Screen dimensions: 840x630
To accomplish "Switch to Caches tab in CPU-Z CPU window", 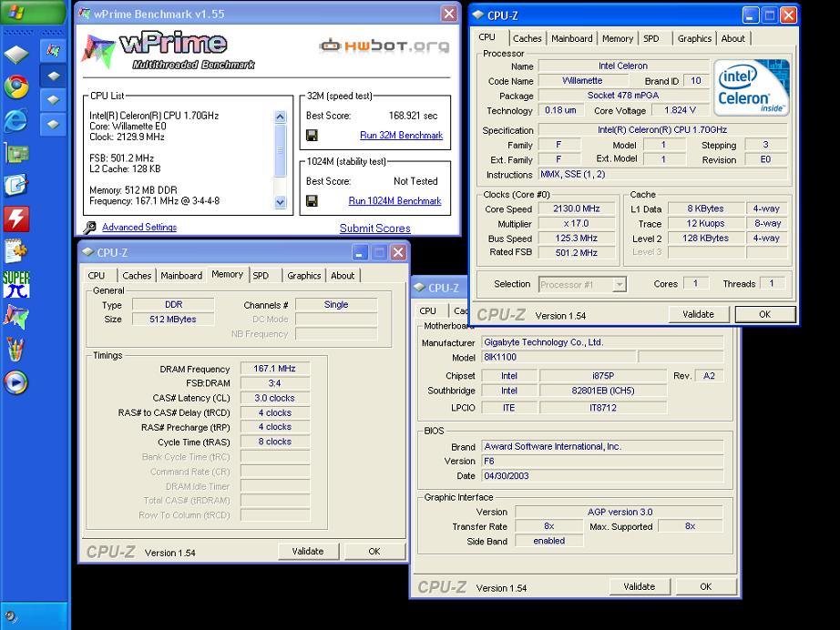I will tap(528, 38).
